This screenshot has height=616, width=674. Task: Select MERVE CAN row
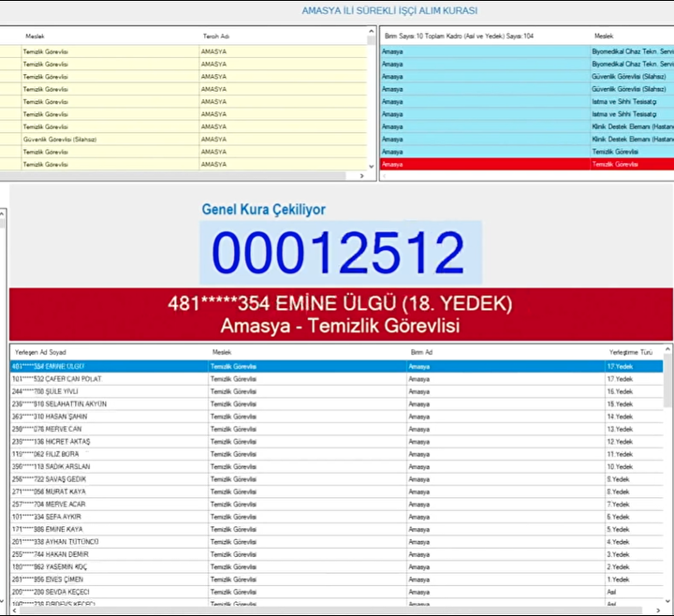[x=336, y=429]
